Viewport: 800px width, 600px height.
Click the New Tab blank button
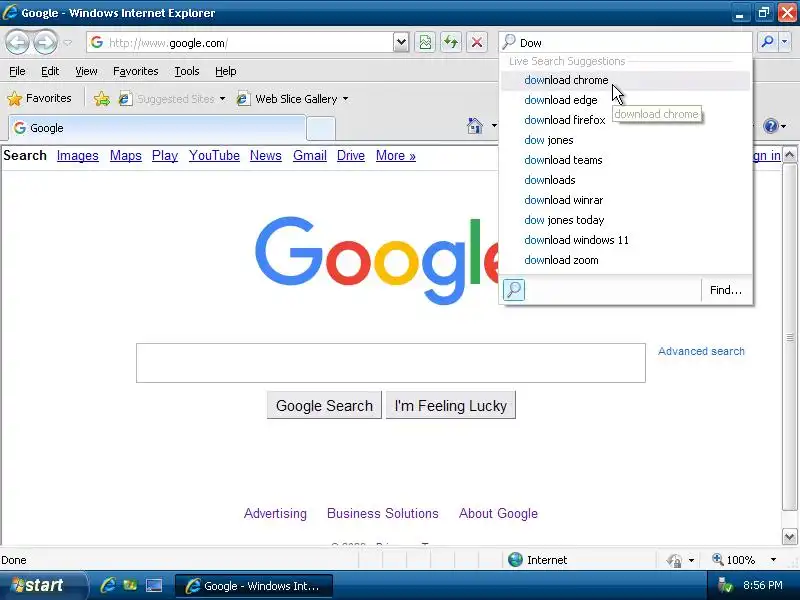tap(321, 129)
